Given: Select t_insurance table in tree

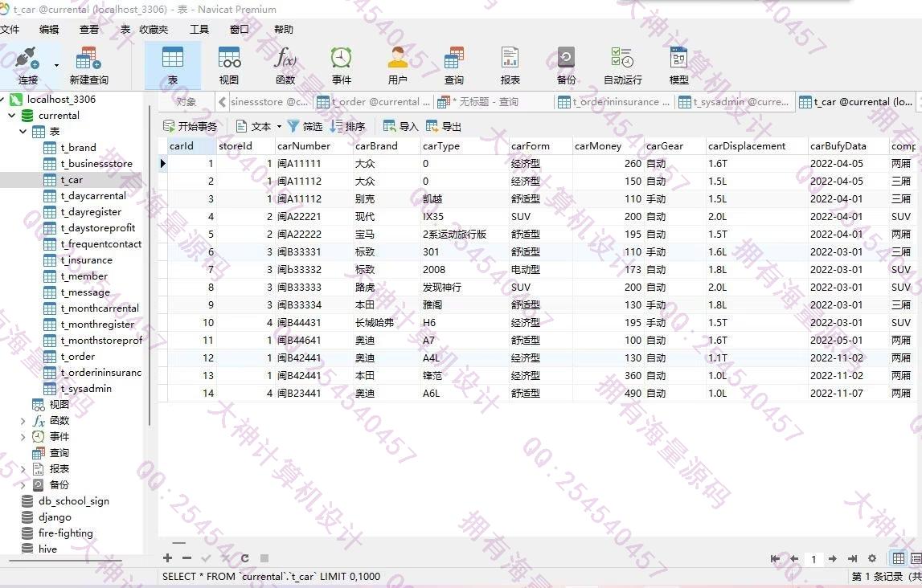Looking at the screenshot, I should [87, 259].
